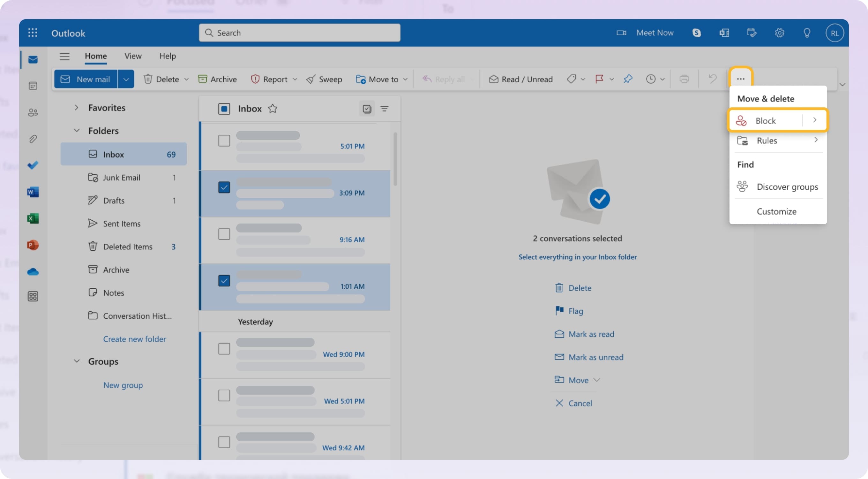Uncheck the 3:09 PM conversation

(x=224, y=187)
